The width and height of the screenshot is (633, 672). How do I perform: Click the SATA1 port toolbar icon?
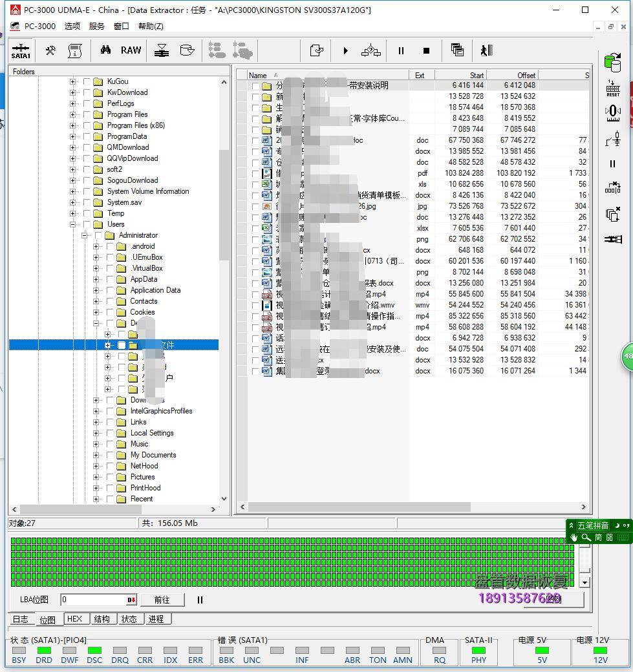21,51
